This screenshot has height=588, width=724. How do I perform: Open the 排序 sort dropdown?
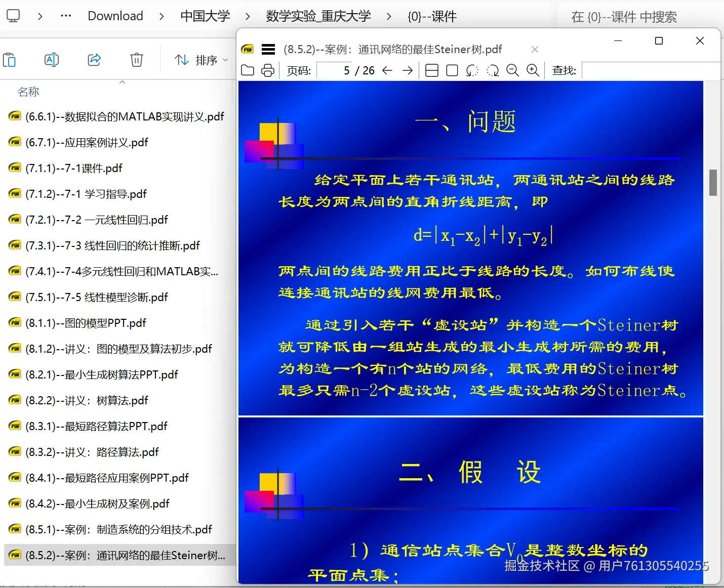(x=201, y=60)
